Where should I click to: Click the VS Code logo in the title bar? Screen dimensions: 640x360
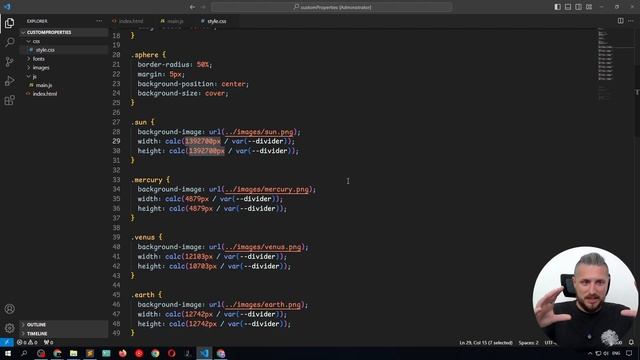pos(7,7)
